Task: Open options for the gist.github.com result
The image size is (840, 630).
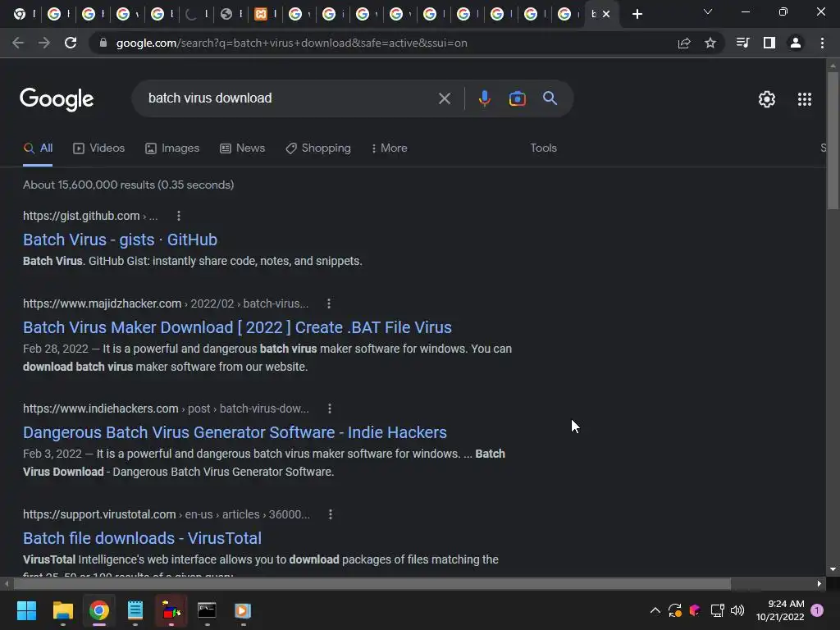Action: click(179, 216)
